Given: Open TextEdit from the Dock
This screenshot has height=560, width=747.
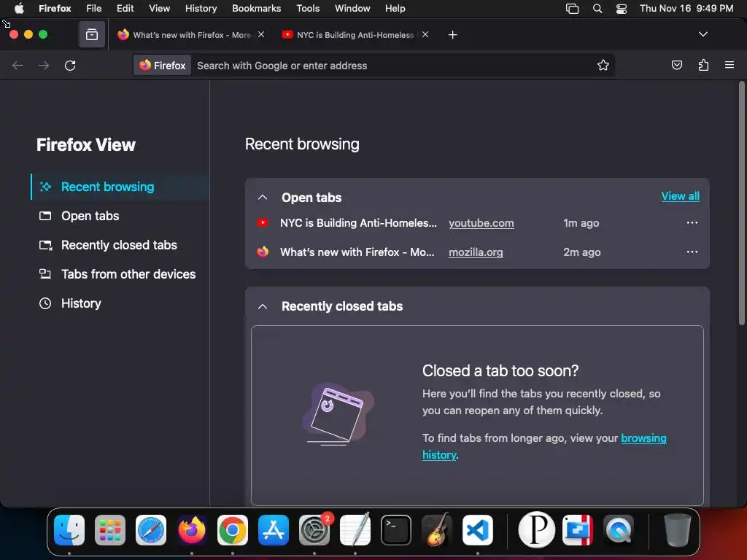Looking at the screenshot, I should click(x=355, y=530).
